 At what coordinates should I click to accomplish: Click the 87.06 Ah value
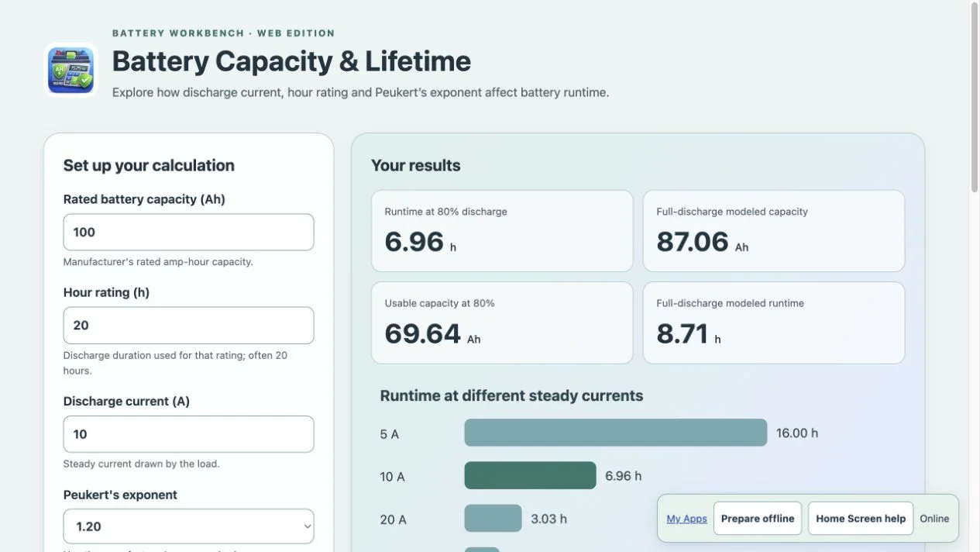pos(703,242)
